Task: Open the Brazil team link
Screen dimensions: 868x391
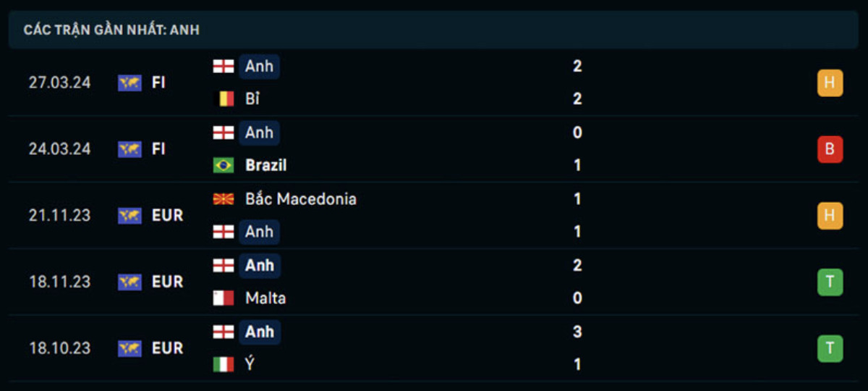Action: pyautogui.click(x=266, y=166)
